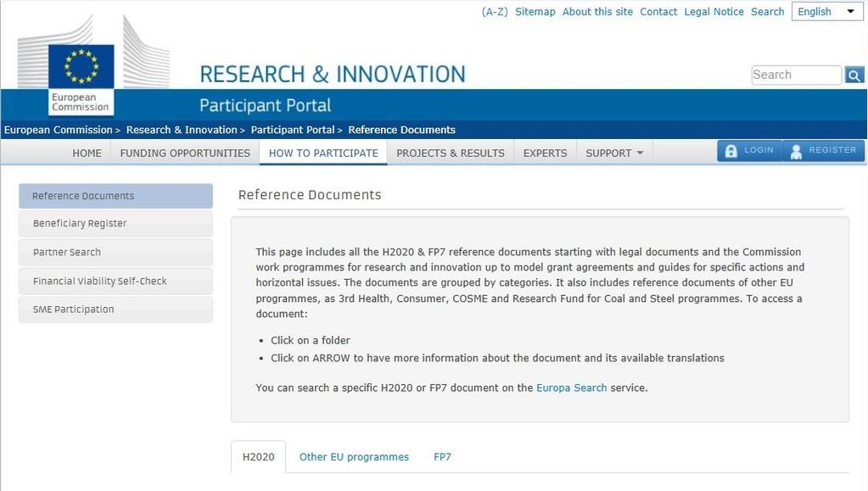This screenshot has height=491, width=868.
Task: Click the top Search link
Action: pos(767,12)
